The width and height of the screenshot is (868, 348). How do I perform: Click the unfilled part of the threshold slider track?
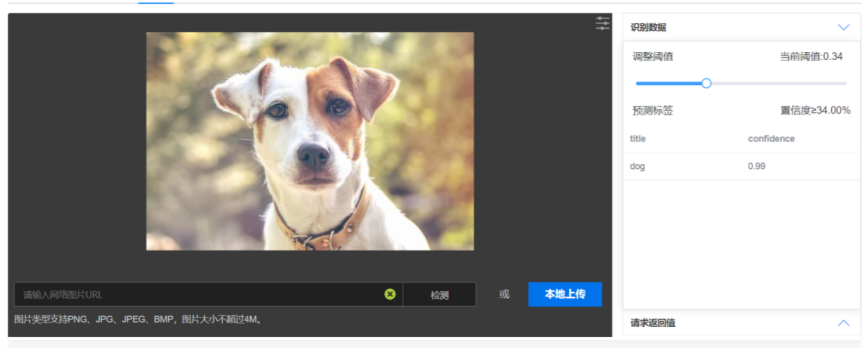779,83
